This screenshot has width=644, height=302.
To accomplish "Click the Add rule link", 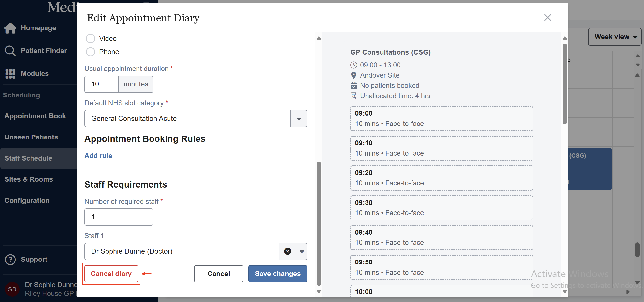I will pyautogui.click(x=98, y=156).
